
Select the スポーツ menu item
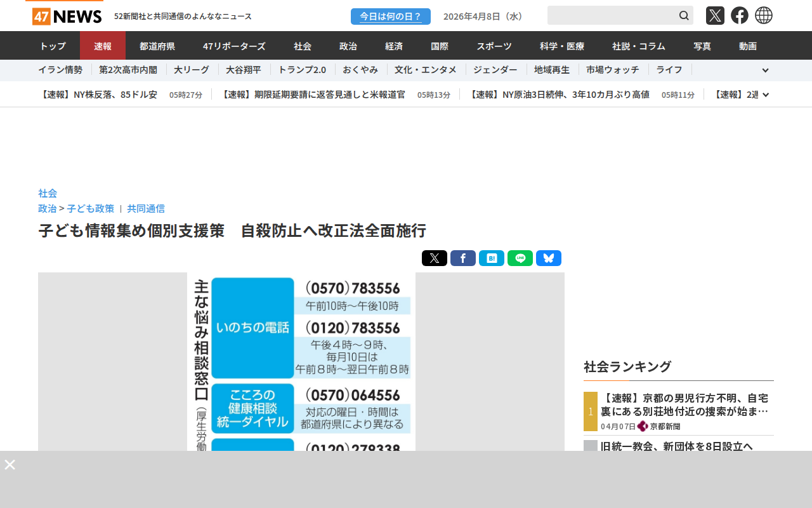494,46
